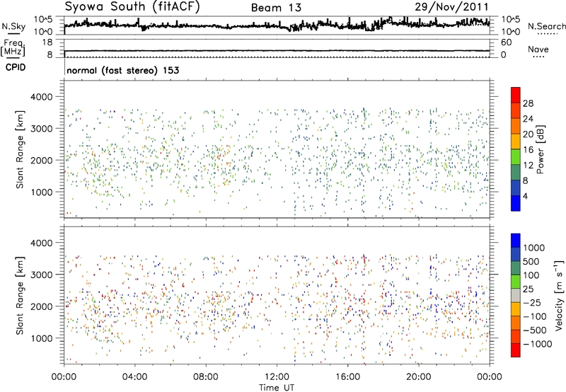Click the 'Freq. [MHz]' axis label

click(x=14, y=48)
